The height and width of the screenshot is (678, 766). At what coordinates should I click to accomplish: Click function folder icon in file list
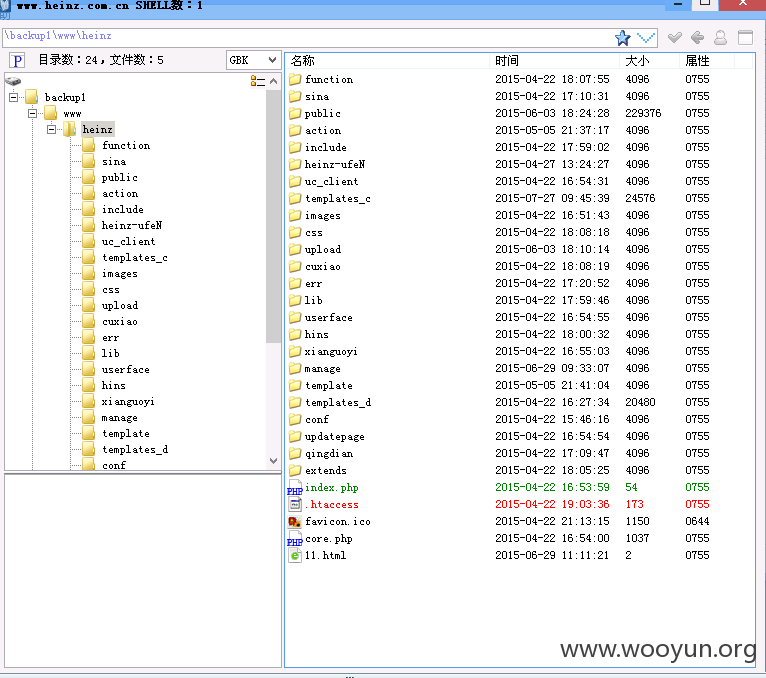tap(295, 79)
